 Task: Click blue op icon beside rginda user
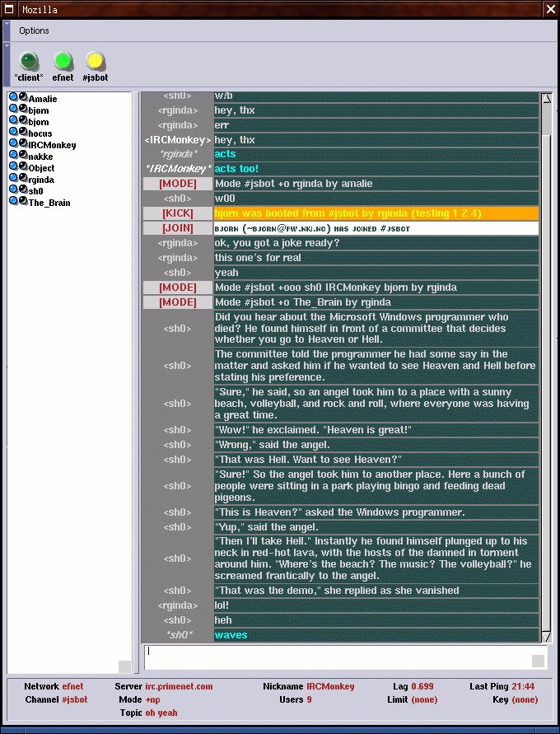(x=13, y=177)
